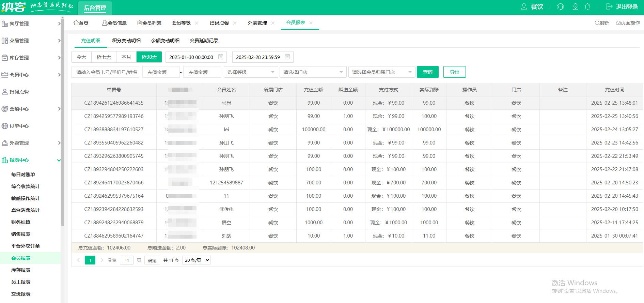Close the 会员报表 tab

[311, 23]
